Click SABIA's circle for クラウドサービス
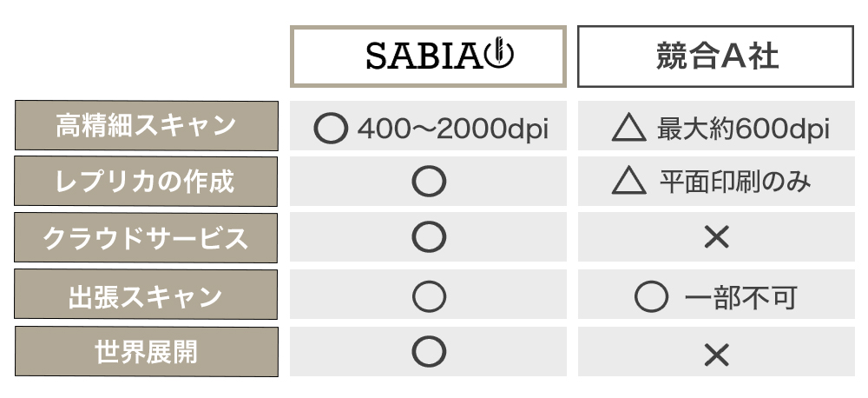Screen dimensions: 868x398 pyautogui.click(x=429, y=237)
